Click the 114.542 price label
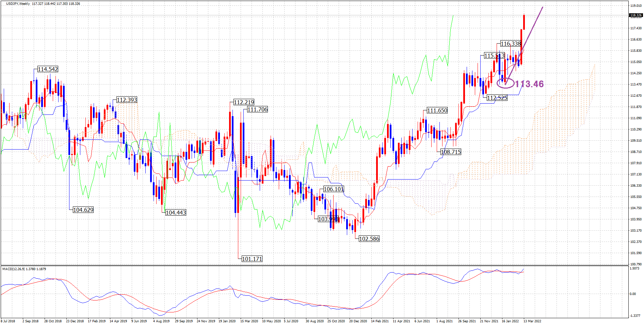 pyautogui.click(x=48, y=69)
